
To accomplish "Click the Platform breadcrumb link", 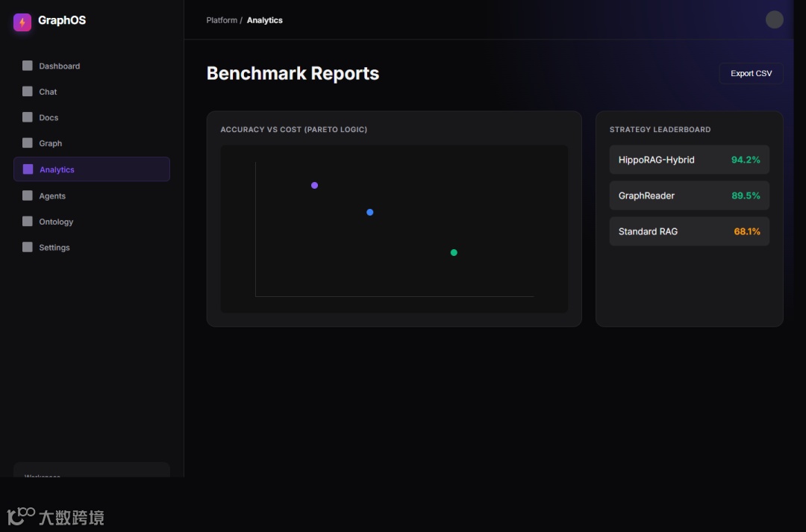I will tap(222, 20).
